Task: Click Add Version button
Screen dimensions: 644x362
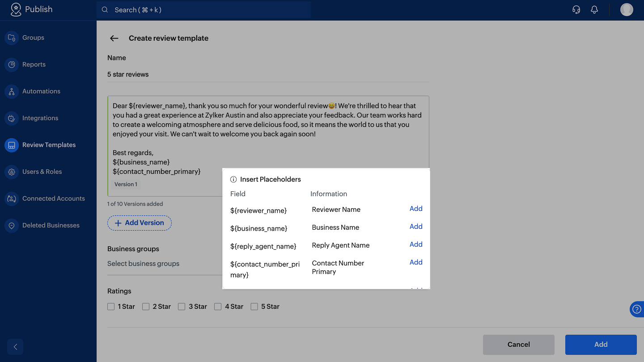Action: [x=140, y=223]
